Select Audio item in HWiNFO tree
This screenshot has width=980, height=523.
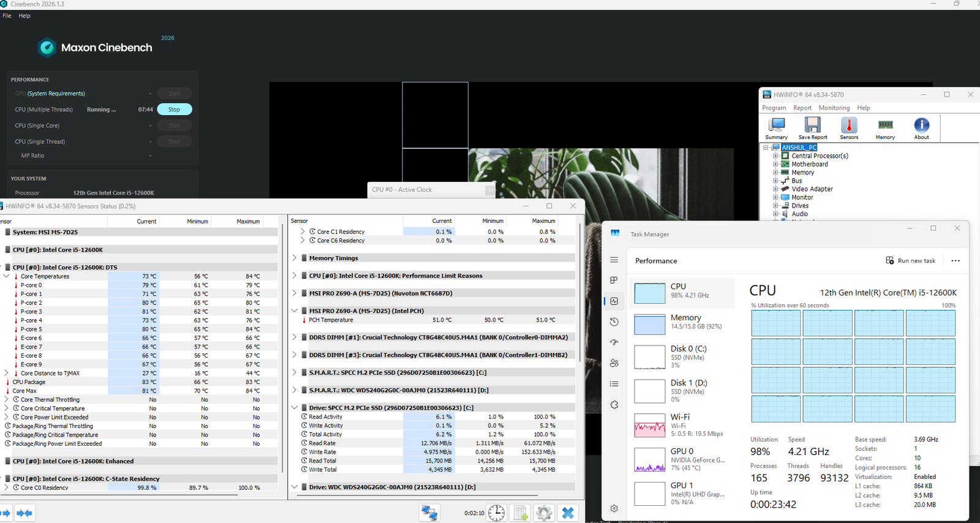[799, 214]
